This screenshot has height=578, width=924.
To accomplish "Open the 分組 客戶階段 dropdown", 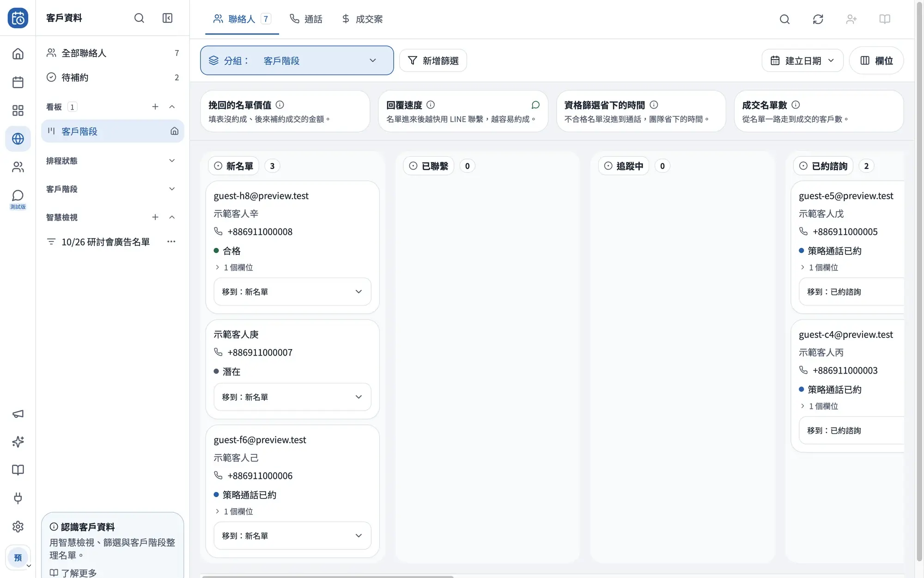I will 297,60.
